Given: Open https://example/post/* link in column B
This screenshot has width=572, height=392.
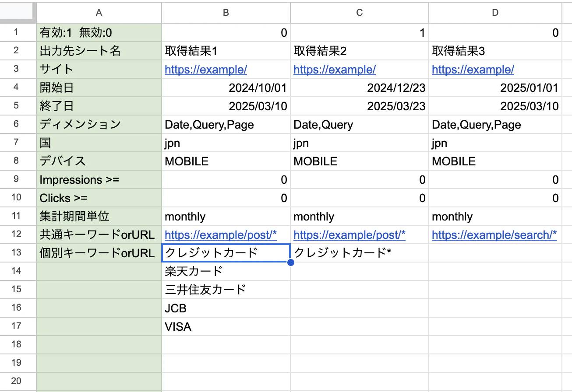Looking at the screenshot, I should pos(221,235).
